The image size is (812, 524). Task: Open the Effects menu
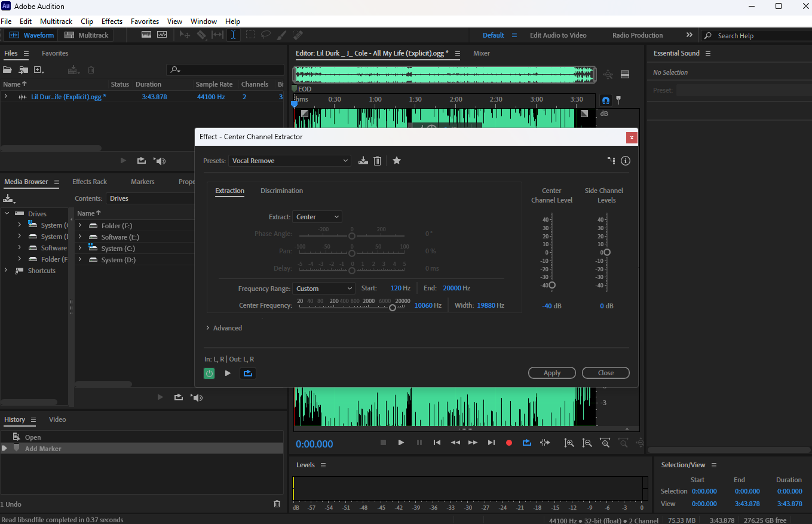[x=112, y=21]
